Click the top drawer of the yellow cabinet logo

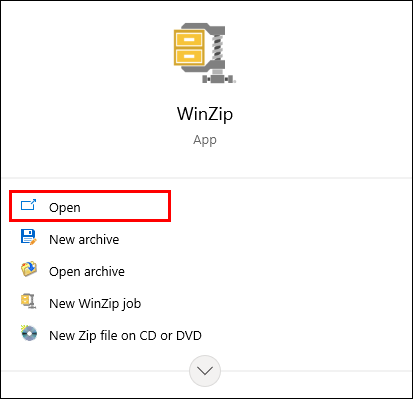click(189, 40)
